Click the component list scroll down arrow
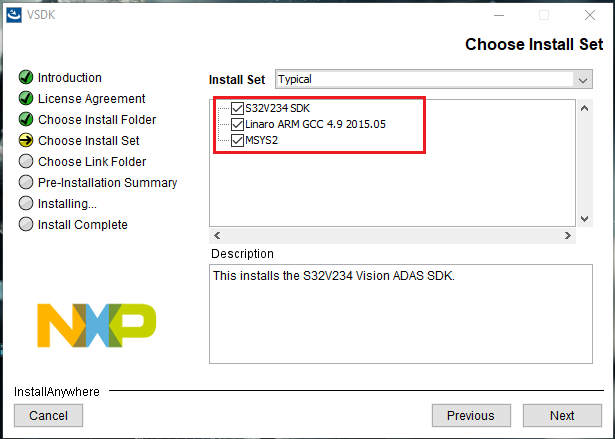This screenshot has height=439, width=615. 584,219
